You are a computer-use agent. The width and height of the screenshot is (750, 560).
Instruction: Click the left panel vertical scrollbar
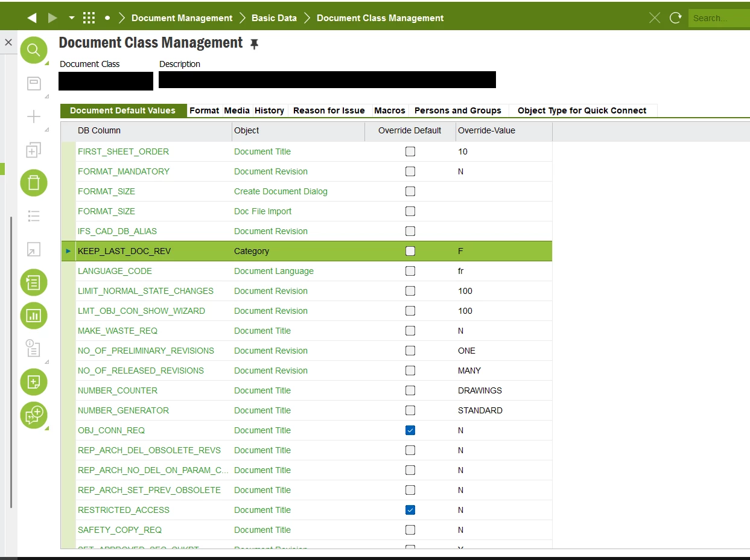coord(11,362)
